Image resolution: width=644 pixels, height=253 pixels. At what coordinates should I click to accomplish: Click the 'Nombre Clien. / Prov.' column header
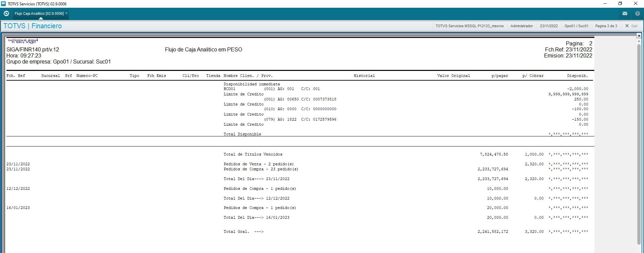pos(248,76)
